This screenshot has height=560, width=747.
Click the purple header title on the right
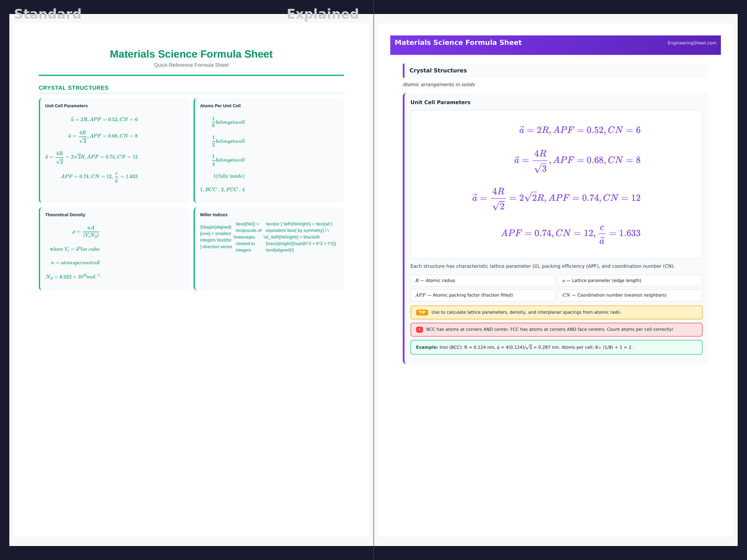pyautogui.click(x=458, y=42)
